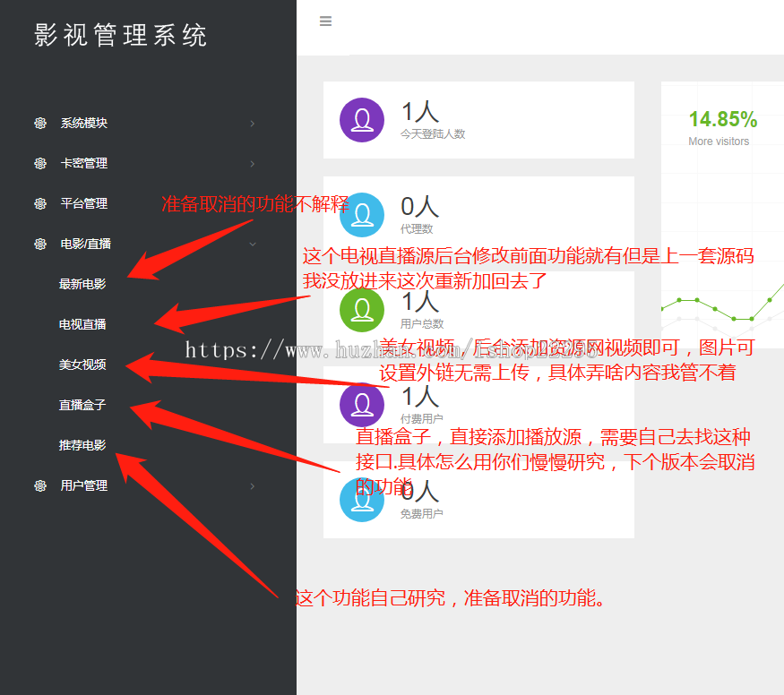The image size is (784, 695).
Task: Open the 直播盒子 menu entry
Action: tap(82, 405)
